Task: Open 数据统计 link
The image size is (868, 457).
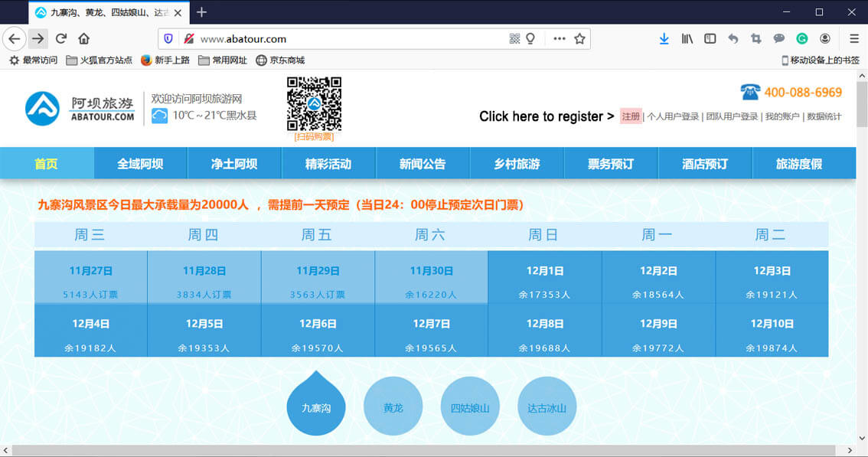Action: [x=824, y=116]
